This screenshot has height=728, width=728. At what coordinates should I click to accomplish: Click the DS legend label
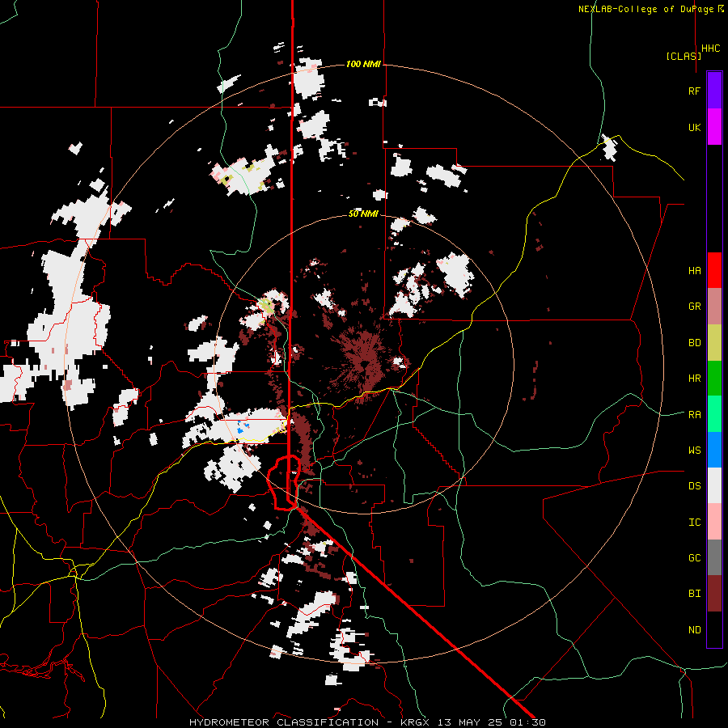[694, 486]
